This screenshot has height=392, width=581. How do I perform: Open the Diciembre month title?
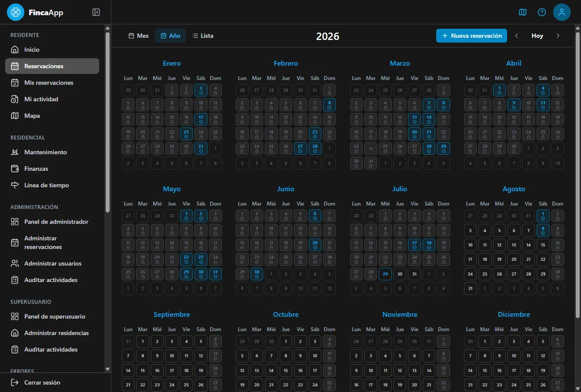(x=514, y=314)
